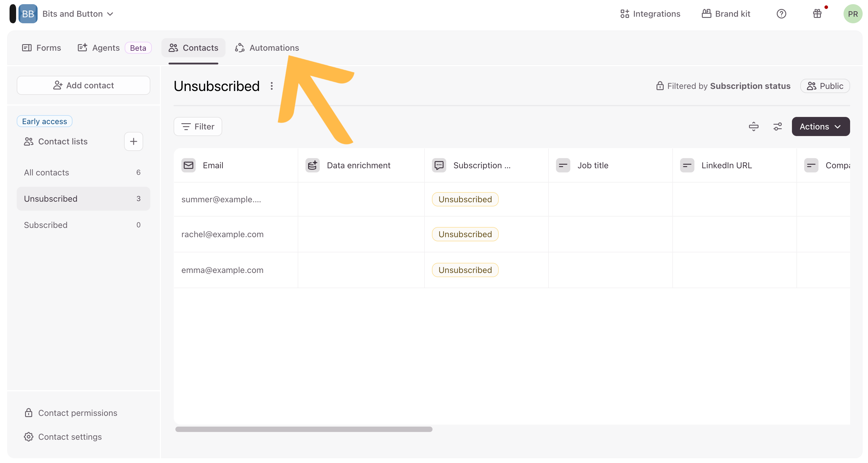Open the PR user avatar

click(x=852, y=14)
